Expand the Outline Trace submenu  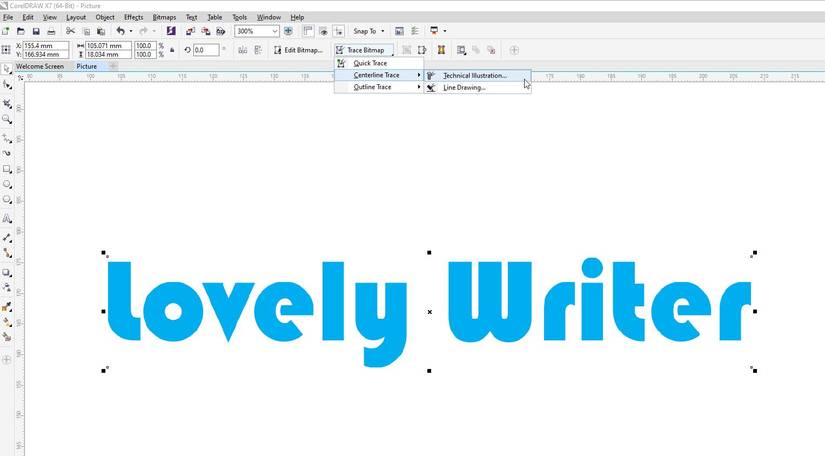coord(379,87)
